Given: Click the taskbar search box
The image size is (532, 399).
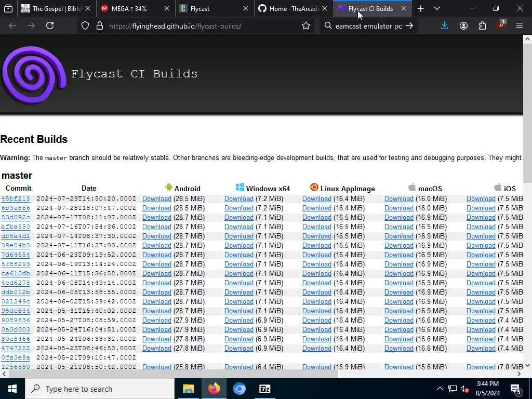Looking at the screenshot, I should pyautogui.click(x=100, y=389).
